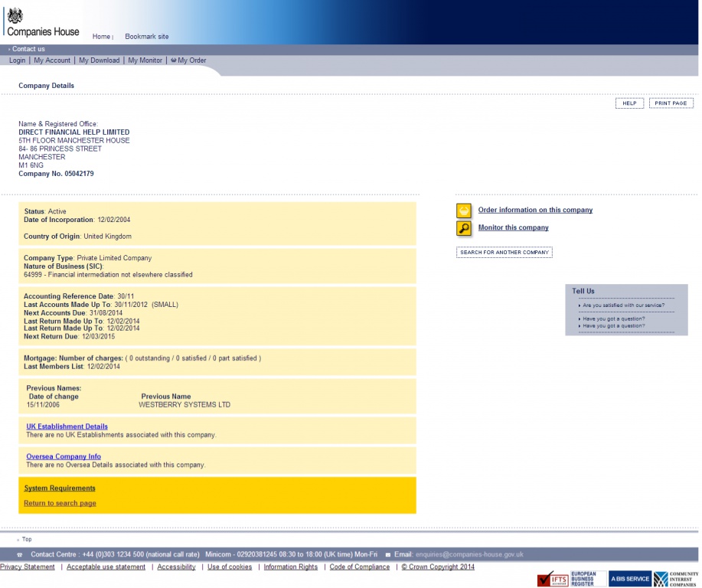Click the Status: Active text
The image size is (702, 588).
(x=45, y=211)
